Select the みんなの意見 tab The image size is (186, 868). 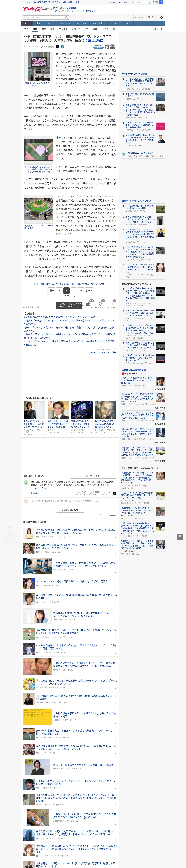[x=99, y=24]
